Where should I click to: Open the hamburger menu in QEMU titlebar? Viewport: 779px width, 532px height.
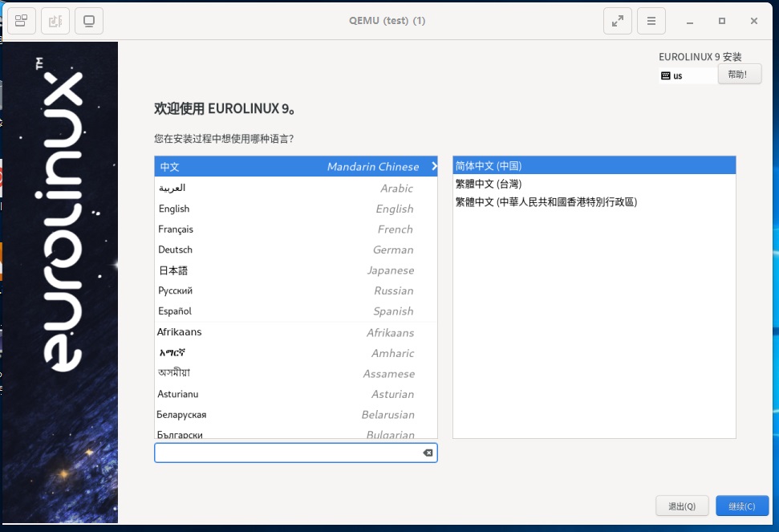pos(651,21)
